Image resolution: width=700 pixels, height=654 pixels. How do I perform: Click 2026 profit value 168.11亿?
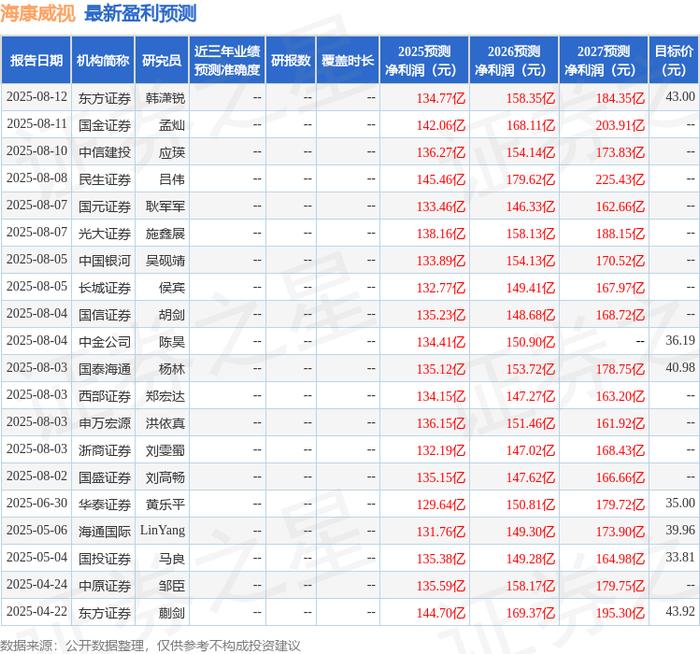click(x=530, y=125)
